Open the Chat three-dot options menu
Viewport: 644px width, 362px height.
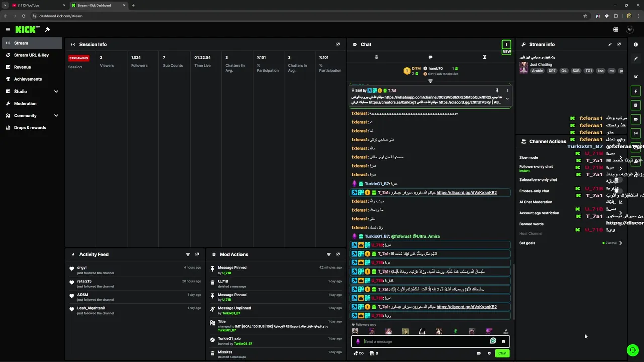(506, 44)
